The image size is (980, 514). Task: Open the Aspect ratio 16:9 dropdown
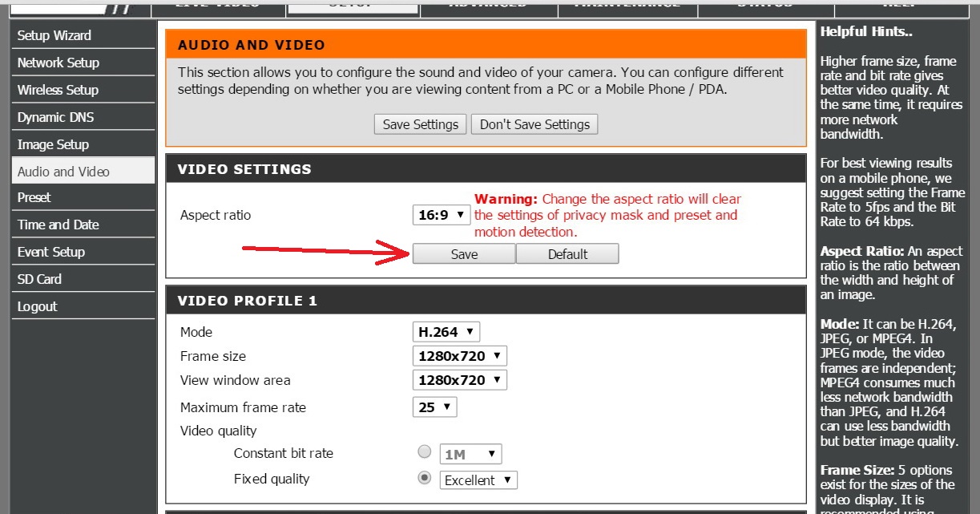(x=442, y=215)
